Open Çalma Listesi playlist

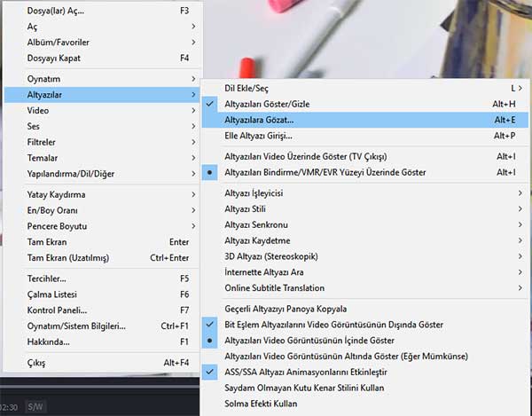(102, 294)
